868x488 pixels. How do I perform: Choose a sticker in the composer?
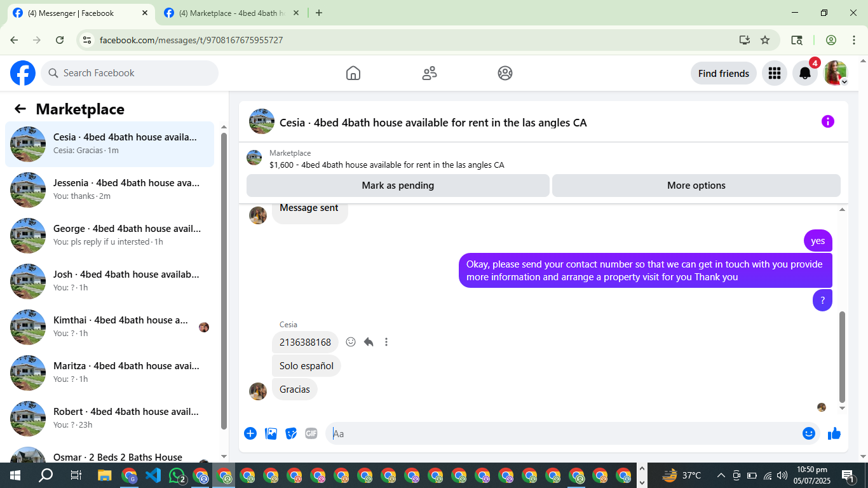(x=291, y=433)
